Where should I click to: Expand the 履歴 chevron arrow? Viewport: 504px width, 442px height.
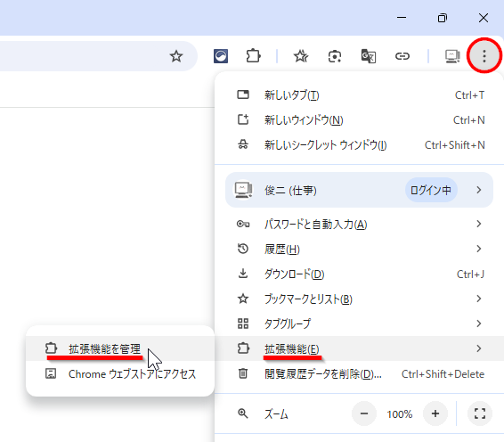tap(478, 249)
